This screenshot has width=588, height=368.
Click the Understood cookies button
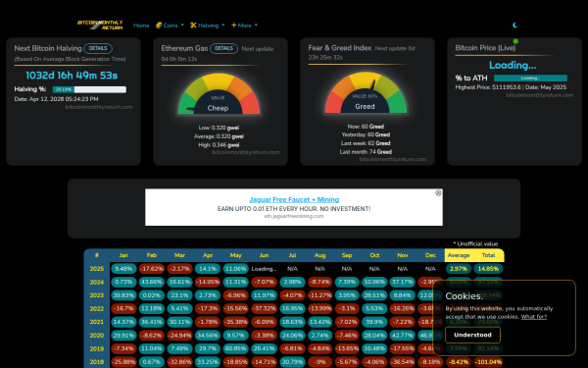click(472, 335)
